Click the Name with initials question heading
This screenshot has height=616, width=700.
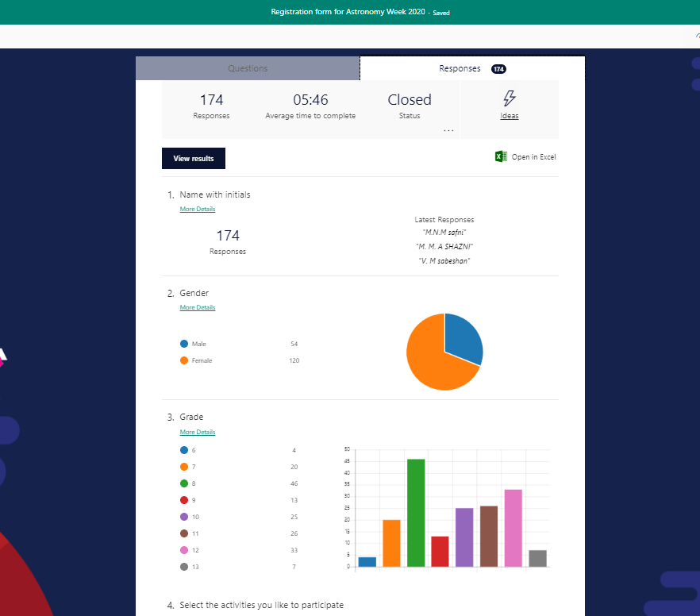[x=215, y=194]
